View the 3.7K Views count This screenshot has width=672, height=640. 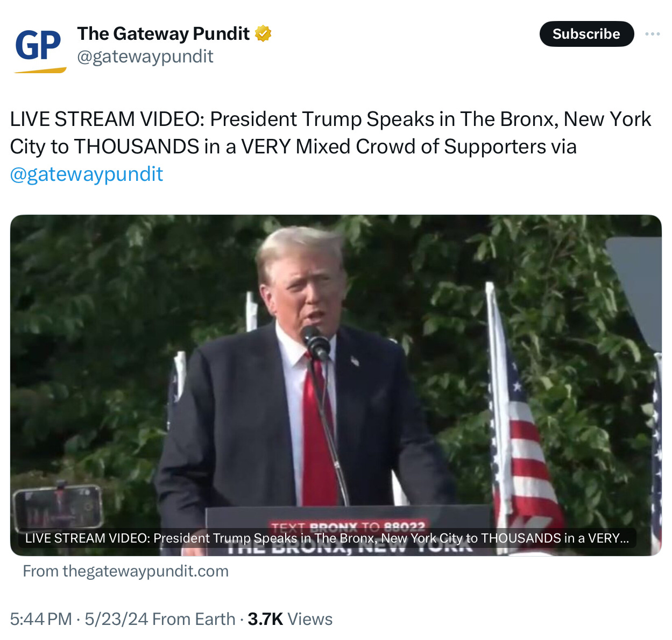pyautogui.click(x=290, y=619)
